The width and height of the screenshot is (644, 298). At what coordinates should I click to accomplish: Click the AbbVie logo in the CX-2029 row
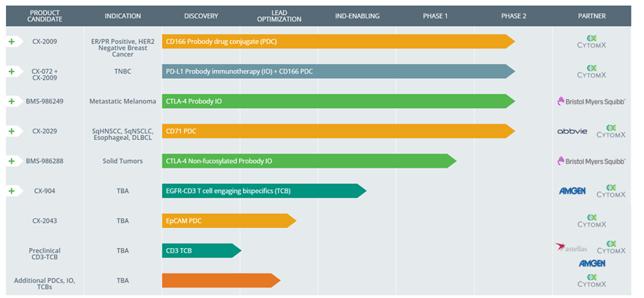coord(572,132)
